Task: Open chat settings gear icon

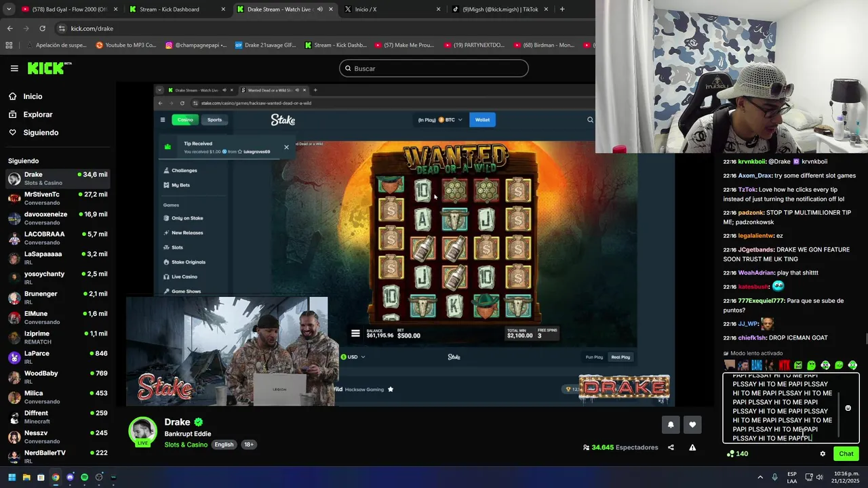Action: (x=823, y=454)
